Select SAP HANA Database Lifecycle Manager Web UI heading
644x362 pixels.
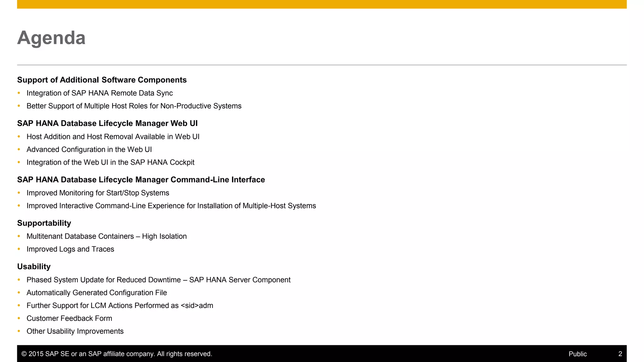click(108, 123)
